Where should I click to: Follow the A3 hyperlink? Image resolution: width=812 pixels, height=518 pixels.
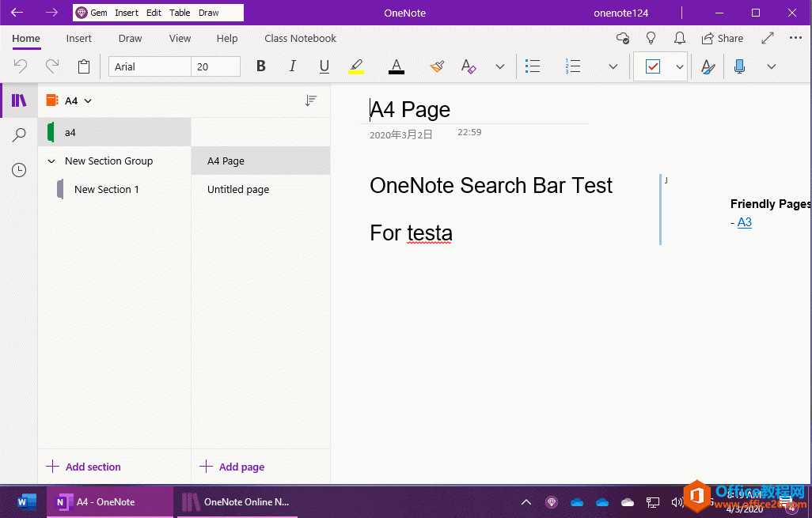[744, 222]
